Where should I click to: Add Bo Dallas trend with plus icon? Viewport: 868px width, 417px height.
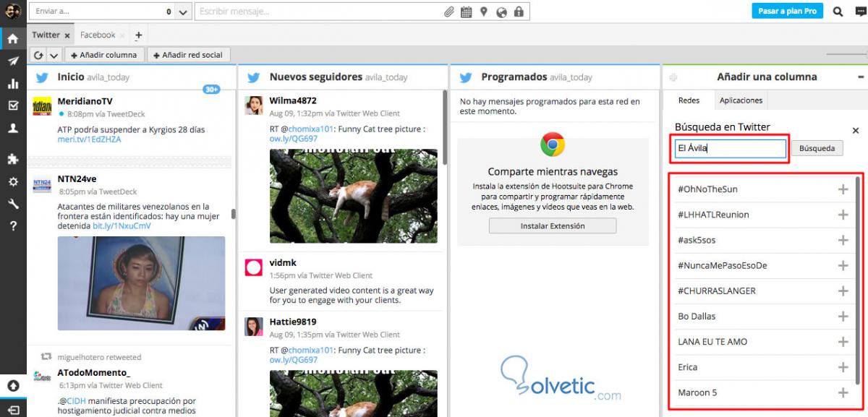[x=843, y=317]
